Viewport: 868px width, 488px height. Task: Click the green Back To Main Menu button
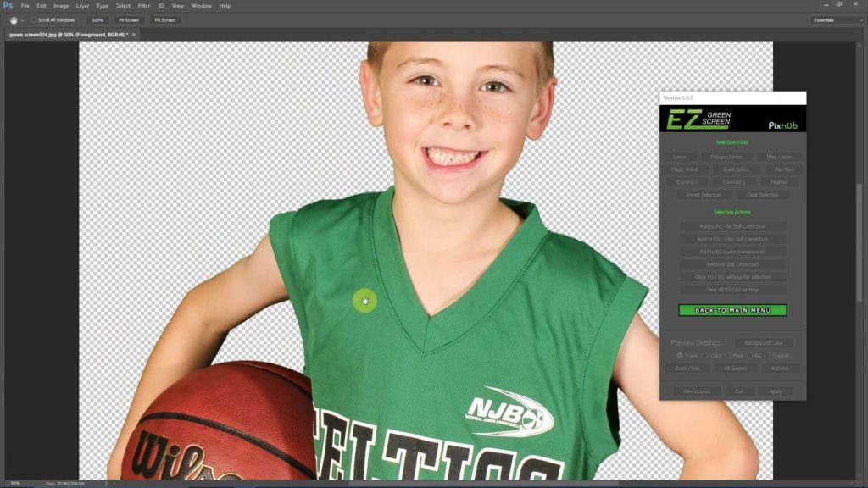coord(732,310)
